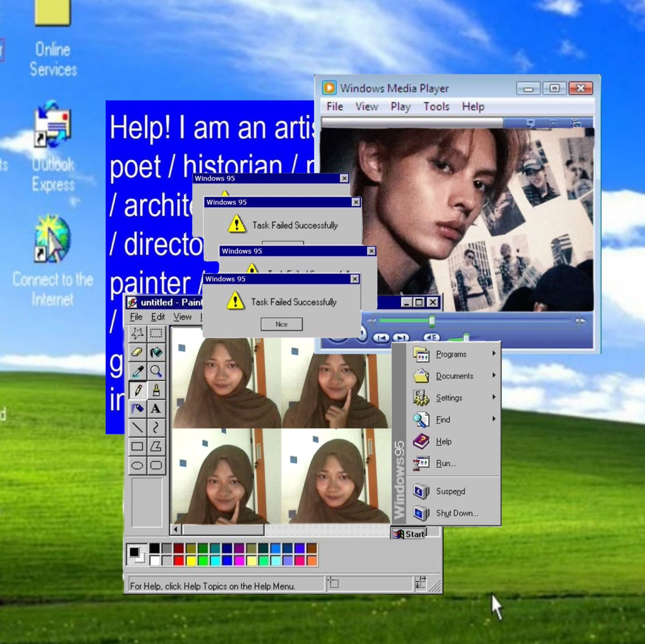Click the Paint horizontal scrollbar thumb
Screen dimensions: 645x644
pos(223,530)
